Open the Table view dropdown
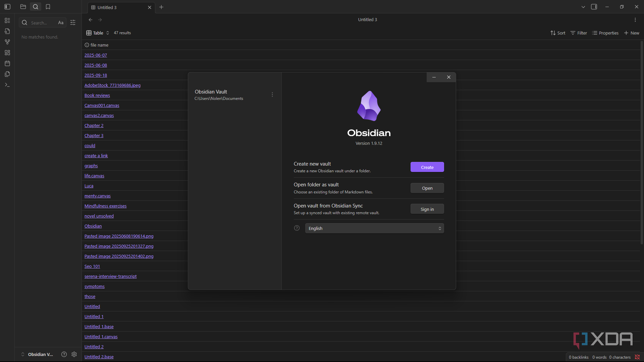644x362 pixels. [98, 33]
